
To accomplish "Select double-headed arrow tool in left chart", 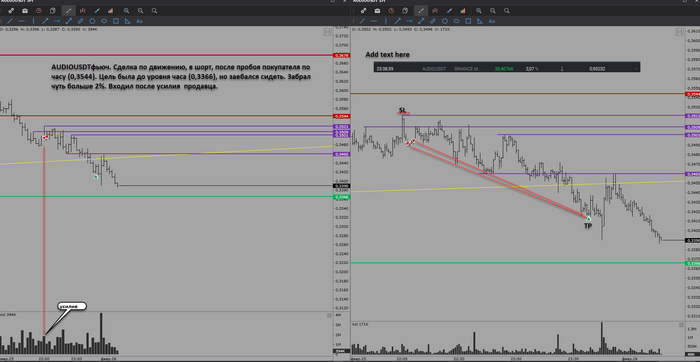I will (x=69, y=21).
